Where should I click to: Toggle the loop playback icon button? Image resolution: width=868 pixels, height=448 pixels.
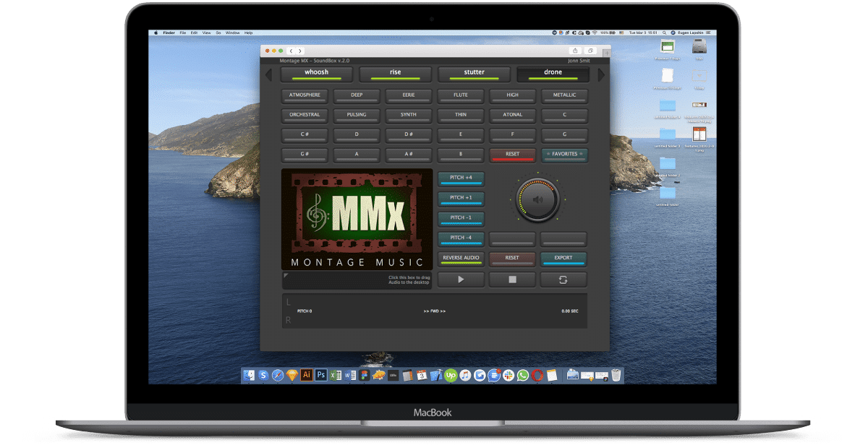pos(563,280)
